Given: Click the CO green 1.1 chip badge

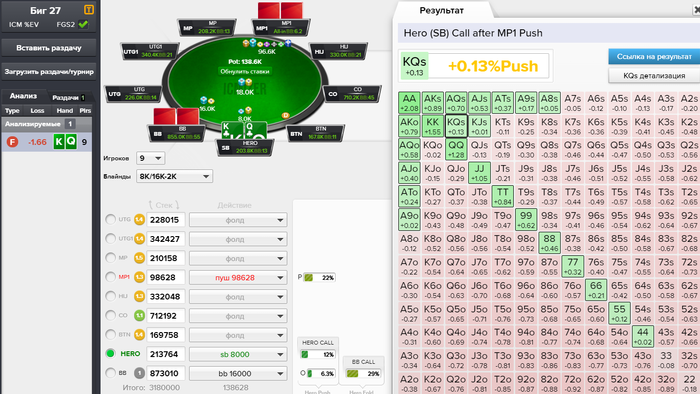Looking at the screenshot, I should pyautogui.click(x=139, y=315).
